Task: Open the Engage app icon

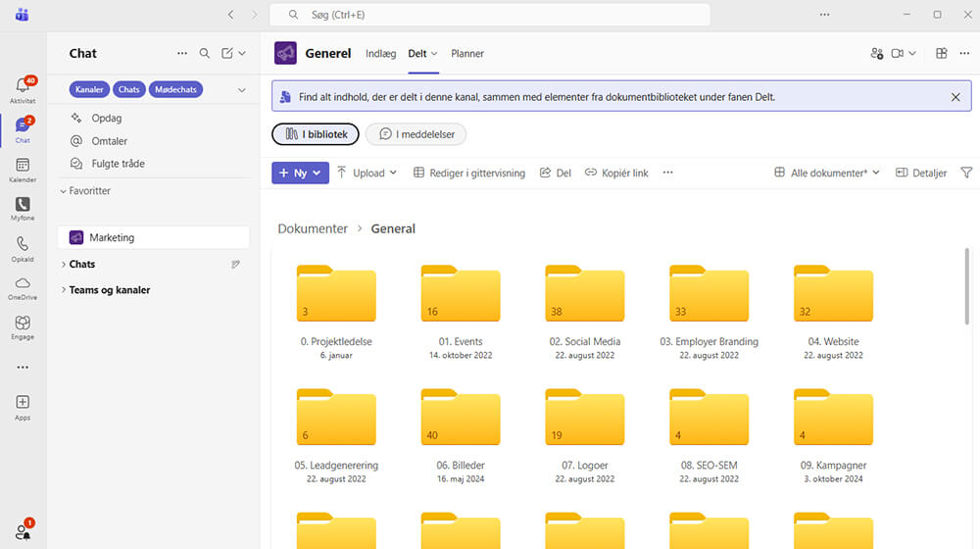Action: [x=22, y=325]
